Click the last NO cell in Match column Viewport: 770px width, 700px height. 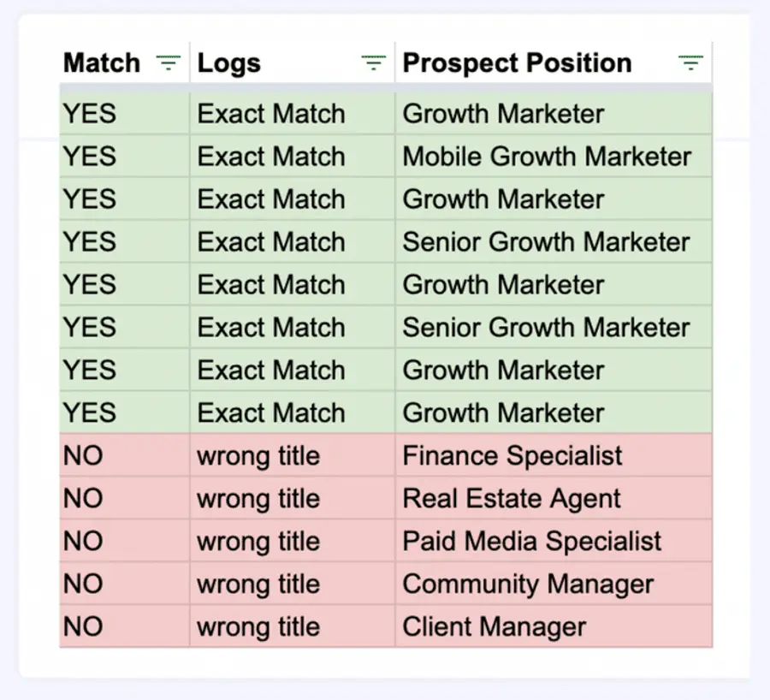coord(125,626)
